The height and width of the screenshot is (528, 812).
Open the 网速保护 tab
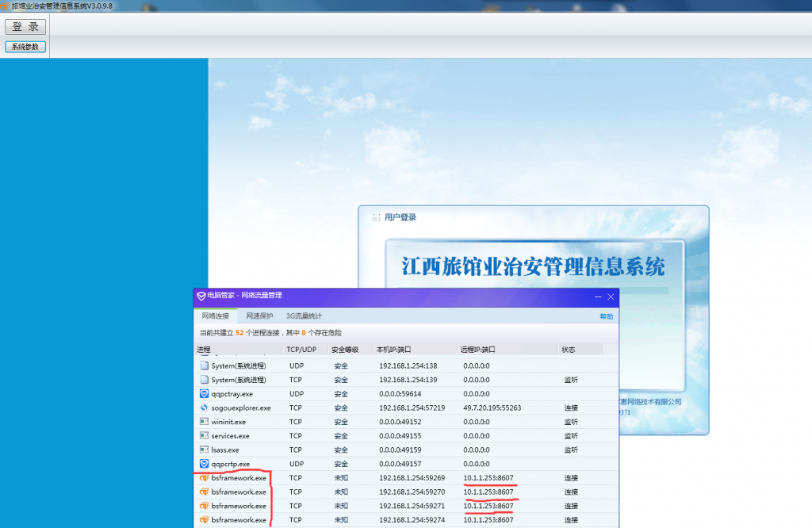click(x=259, y=316)
